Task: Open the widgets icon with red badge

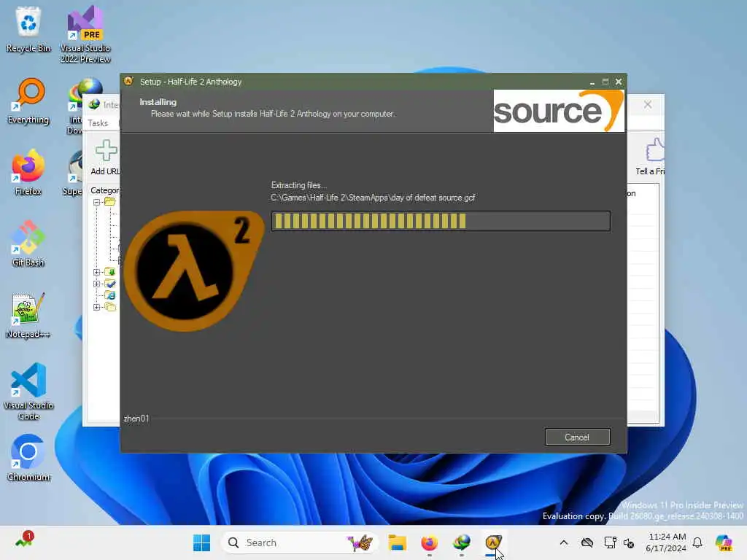Action: 24,540
